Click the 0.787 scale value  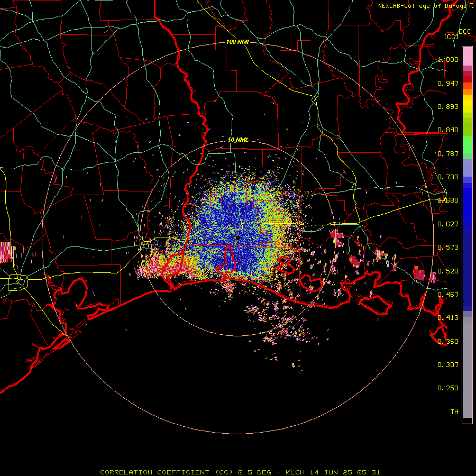pos(448,153)
